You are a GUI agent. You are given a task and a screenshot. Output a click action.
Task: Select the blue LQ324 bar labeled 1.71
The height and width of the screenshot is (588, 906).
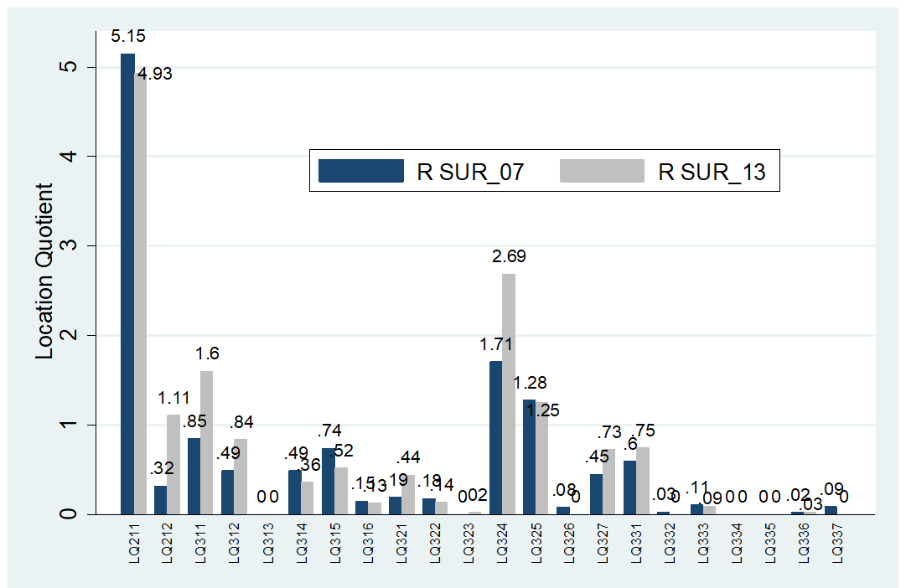[x=496, y=437]
